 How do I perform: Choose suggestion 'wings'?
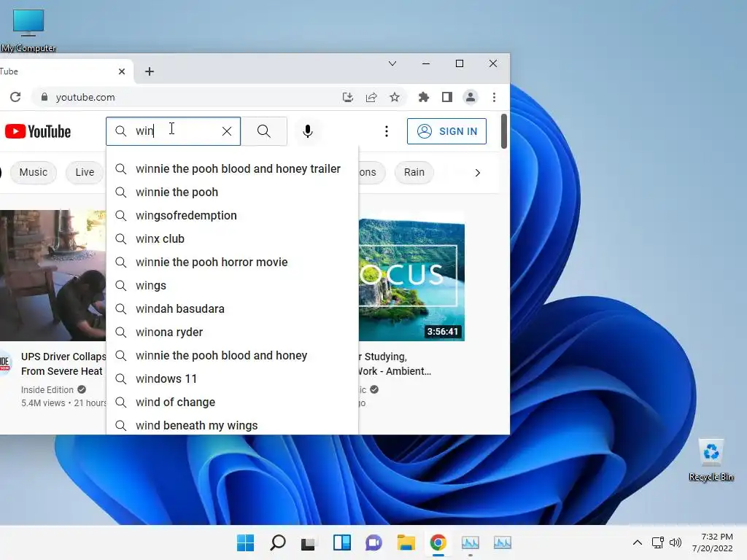point(233,285)
